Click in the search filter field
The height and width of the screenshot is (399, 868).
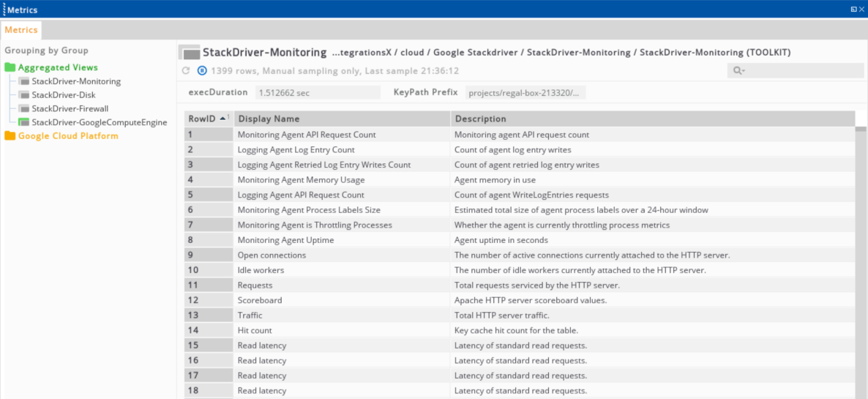795,70
